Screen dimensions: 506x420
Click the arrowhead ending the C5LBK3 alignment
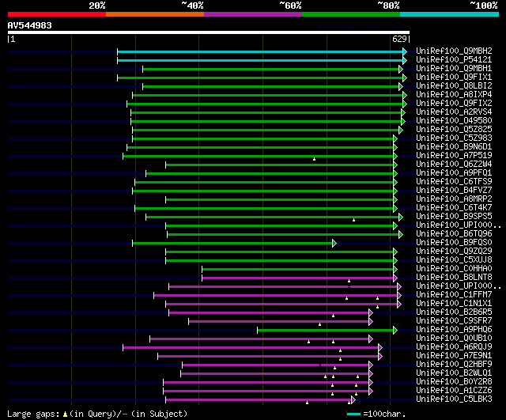[353, 400]
